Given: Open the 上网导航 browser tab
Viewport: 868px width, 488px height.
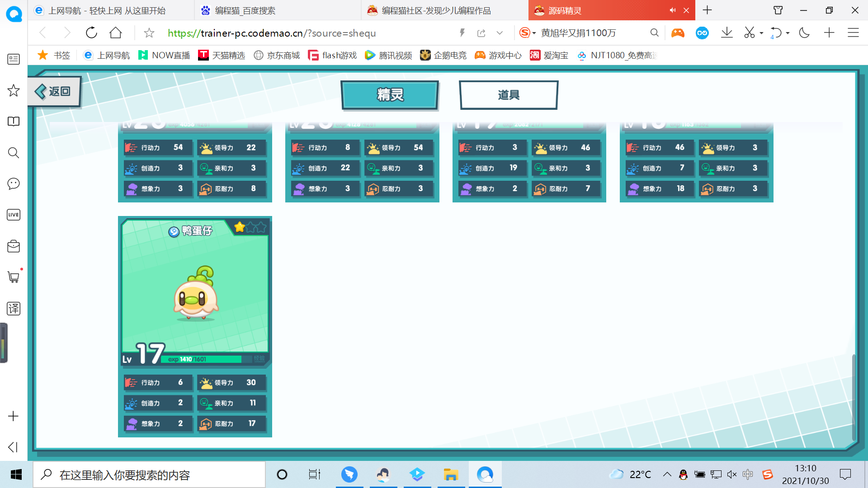Looking at the screenshot, I should point(111,10).
